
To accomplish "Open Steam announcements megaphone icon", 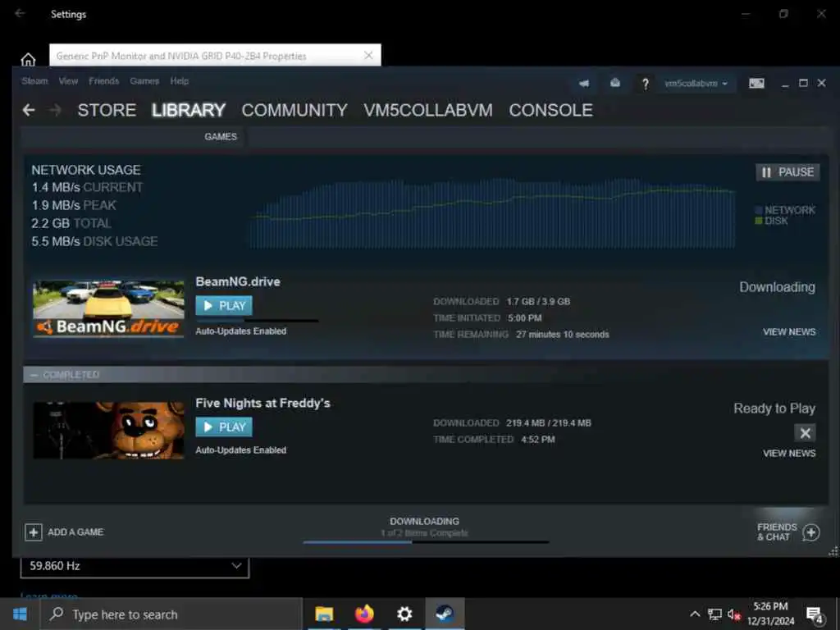I will [x=584, y=83].
